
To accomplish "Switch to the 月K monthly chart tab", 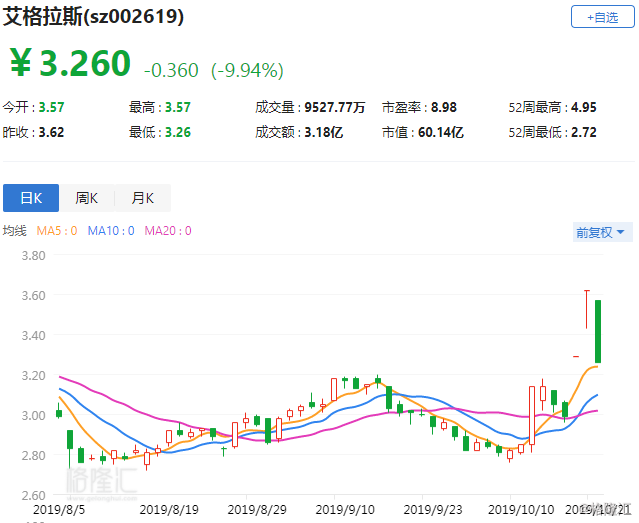I will pos(143,198).
